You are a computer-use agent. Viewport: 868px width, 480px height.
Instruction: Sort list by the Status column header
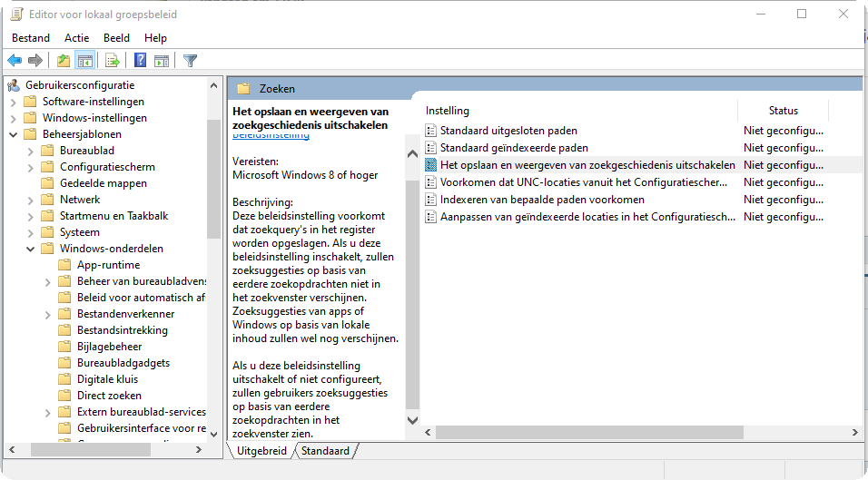tap(783, 111)
